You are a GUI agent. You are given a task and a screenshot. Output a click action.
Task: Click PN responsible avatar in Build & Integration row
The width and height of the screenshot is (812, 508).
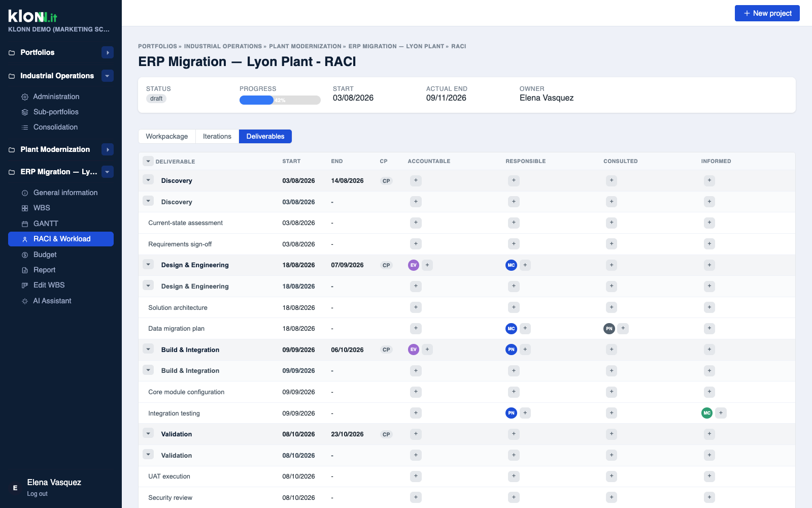coord(511,350)
